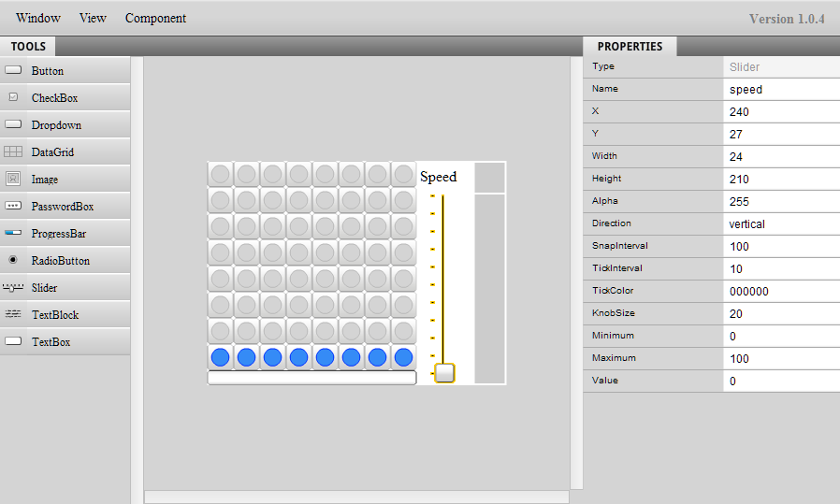Viewport: 840px width, 504px height.
Task: Select the DataGrid tool icon
Action: click(x=13, y=151)
